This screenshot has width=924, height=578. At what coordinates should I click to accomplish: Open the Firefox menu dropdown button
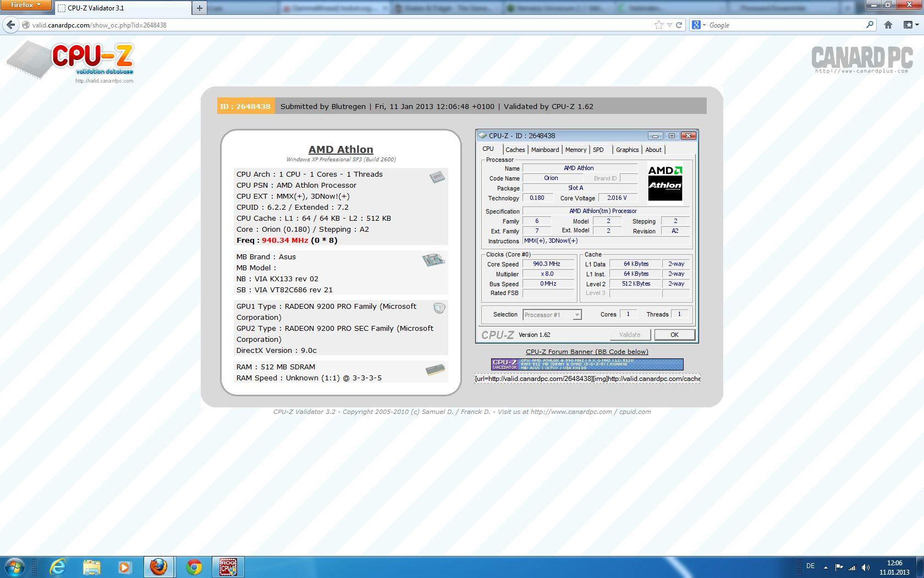pos(26,5)
